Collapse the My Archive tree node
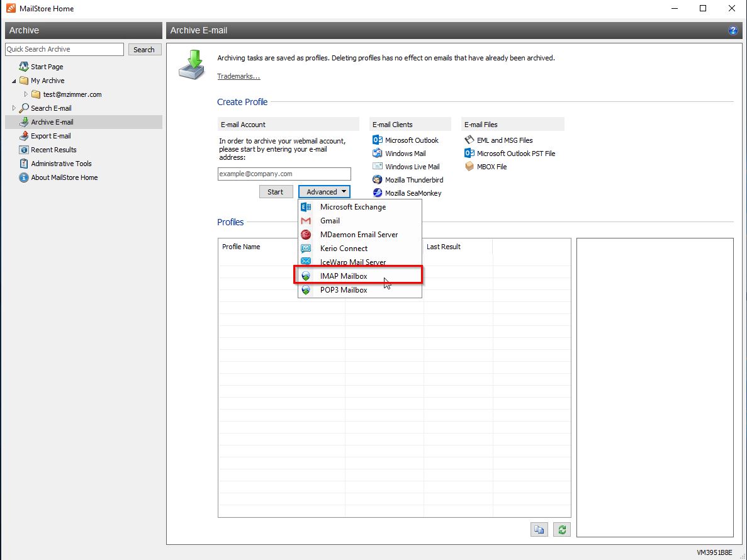Viewport: 747px width, 560px height. pos(14,81)
